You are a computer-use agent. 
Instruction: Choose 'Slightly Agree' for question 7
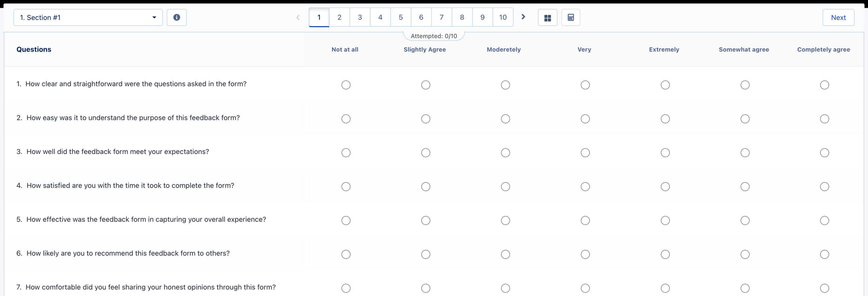pyautogui.click(x=426, y=288)
